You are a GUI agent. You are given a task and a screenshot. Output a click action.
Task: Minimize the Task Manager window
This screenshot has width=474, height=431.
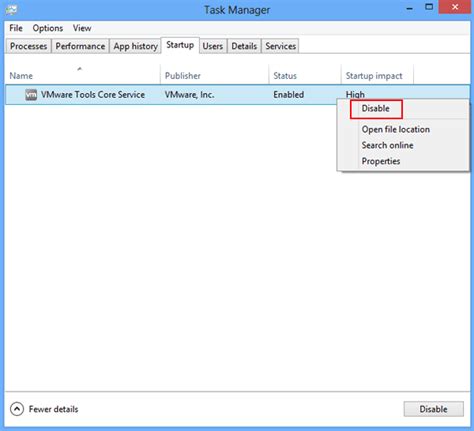pos(410,8)
